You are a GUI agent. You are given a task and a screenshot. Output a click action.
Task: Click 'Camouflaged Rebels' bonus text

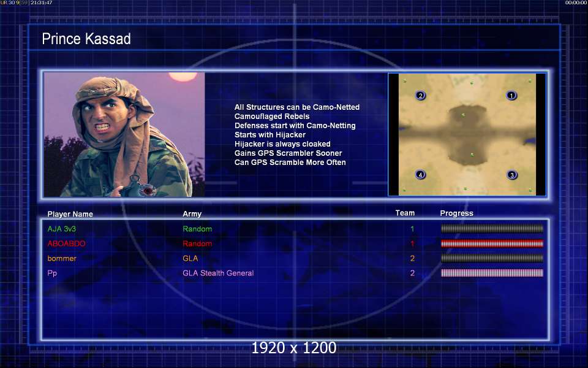(272, 117)
